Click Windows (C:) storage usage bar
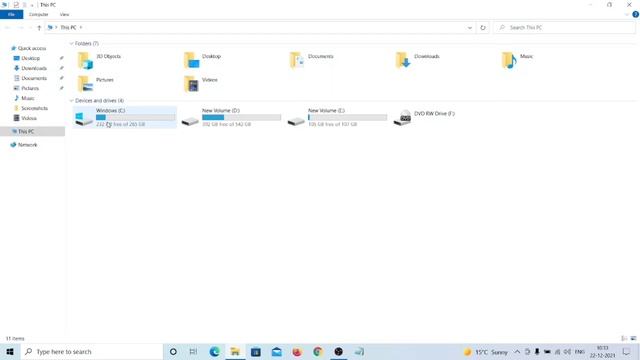640x360 pixels. click(x=136, y=117)
